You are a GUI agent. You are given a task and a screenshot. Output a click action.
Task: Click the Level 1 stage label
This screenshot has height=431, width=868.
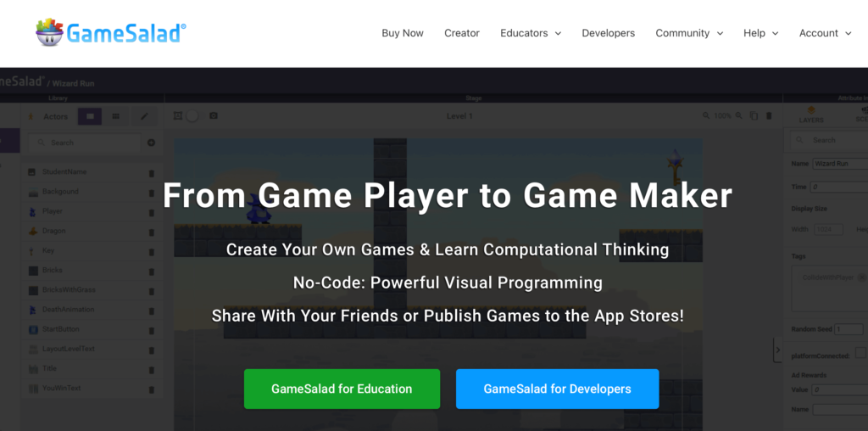pyautogui.click(x=459, y=116)
